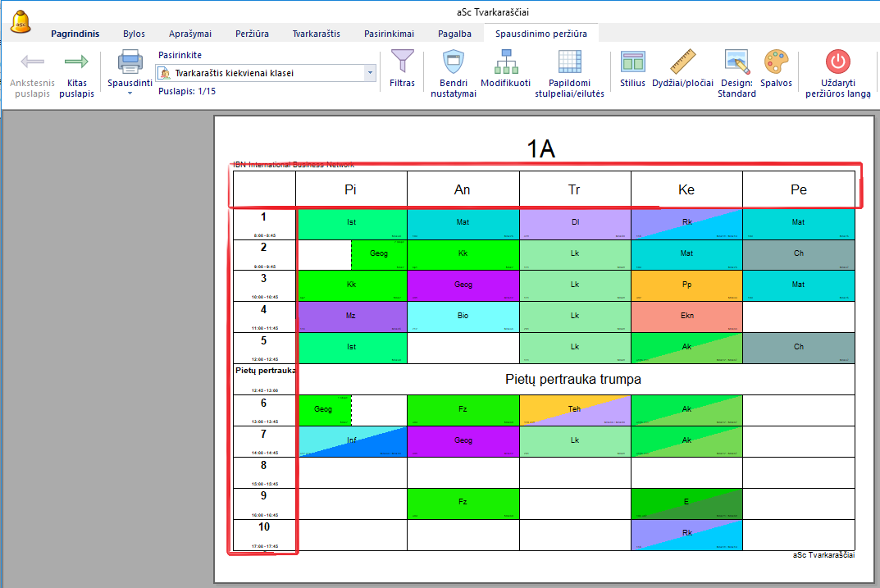Open the Pagalba help tab
The image size is (880, 588).
454,34
